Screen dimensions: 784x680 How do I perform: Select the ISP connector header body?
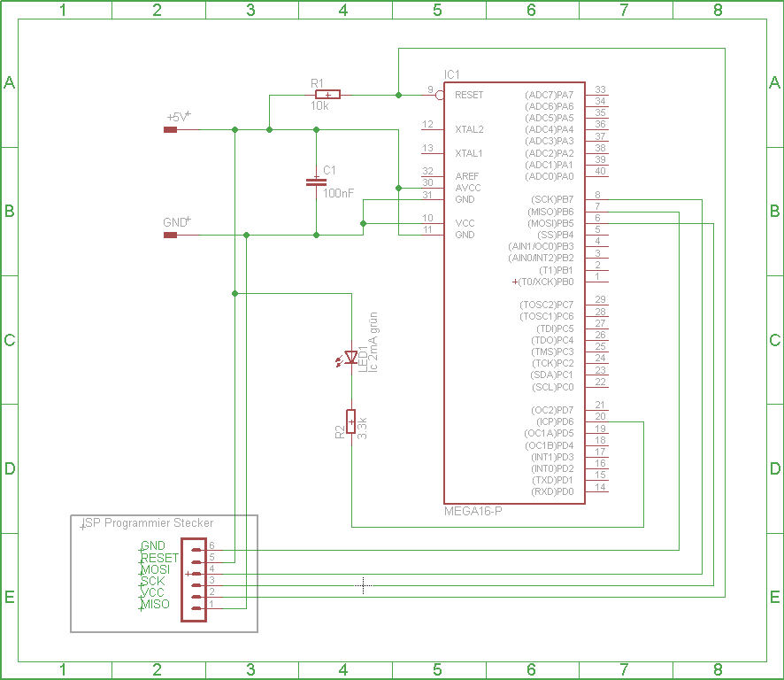coord(194,580)
